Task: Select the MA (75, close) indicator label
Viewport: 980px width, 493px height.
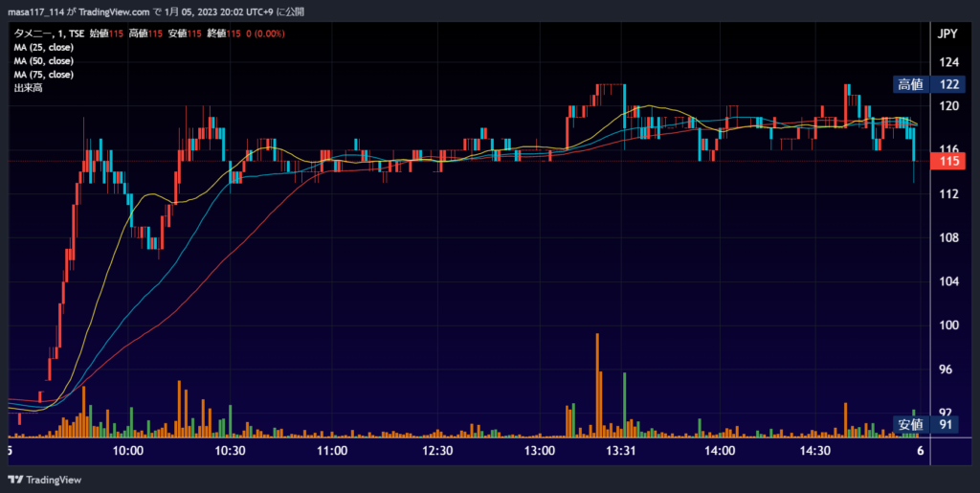Action: coord(44,75)
